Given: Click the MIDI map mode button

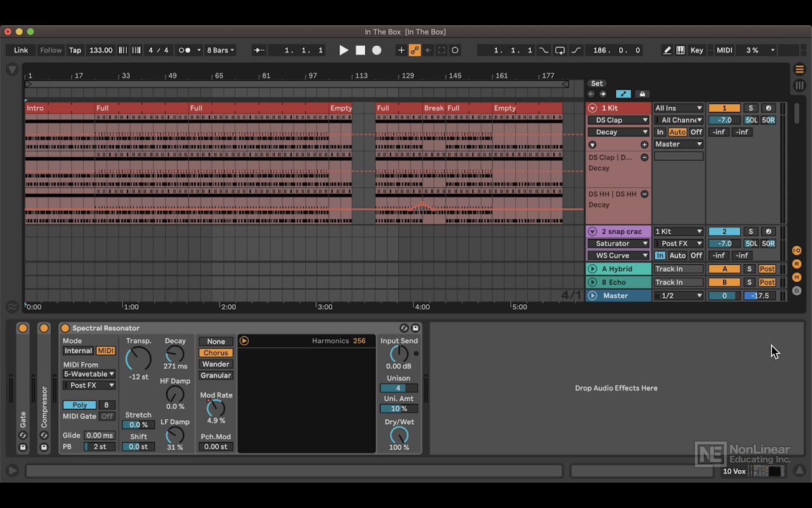Looking at the screenshot, I should [724, 50].
